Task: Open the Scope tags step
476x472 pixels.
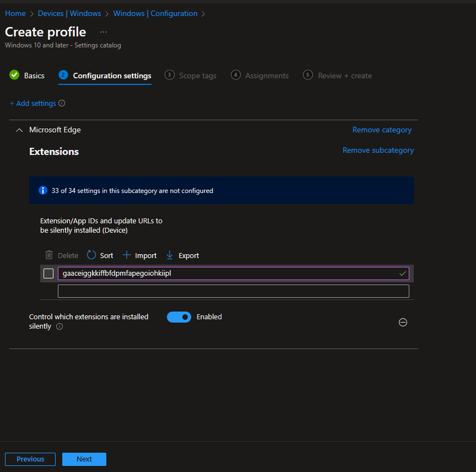Action: pos(198,76)
